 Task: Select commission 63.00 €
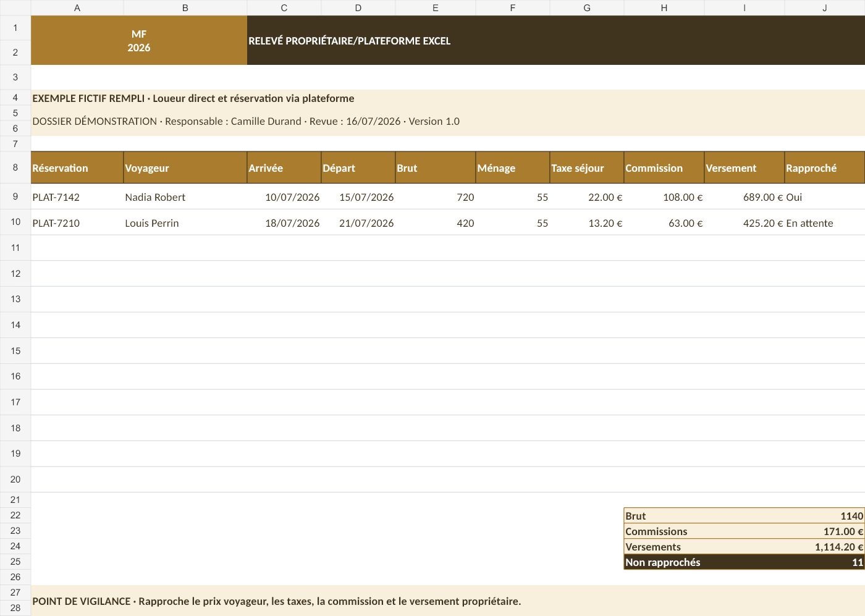[664, 223]
